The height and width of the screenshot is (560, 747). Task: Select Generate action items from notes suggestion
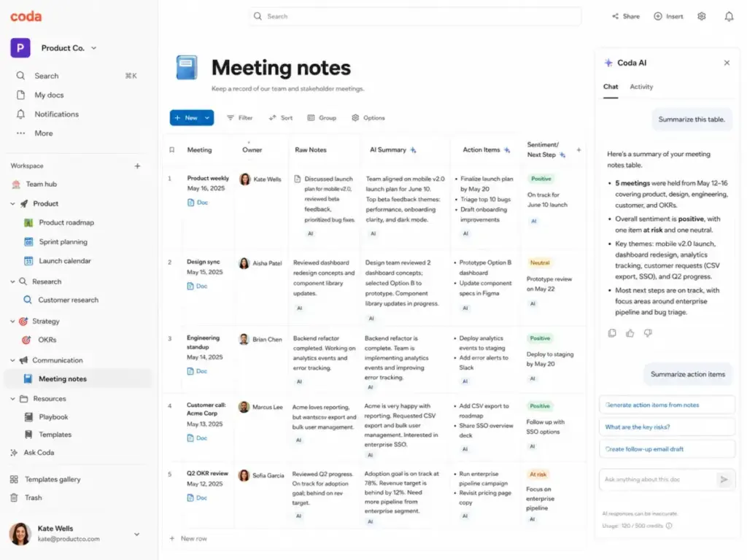pos(667,405)
